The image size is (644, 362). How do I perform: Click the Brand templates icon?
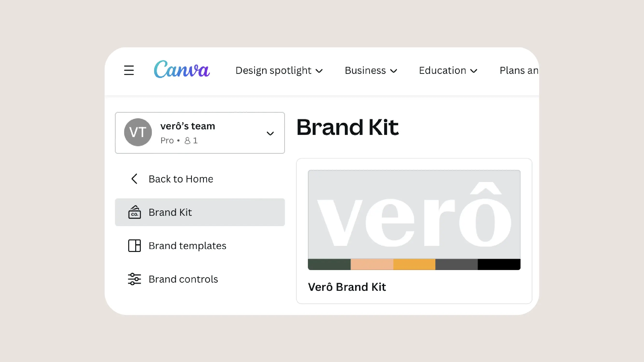[134, 245]
